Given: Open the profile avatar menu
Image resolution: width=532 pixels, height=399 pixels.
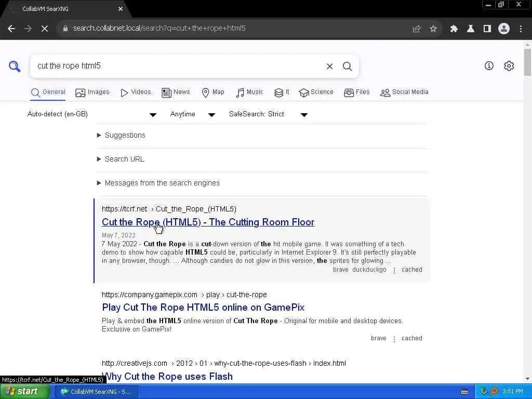Looking at the screenshot, I should pos(504,29).
